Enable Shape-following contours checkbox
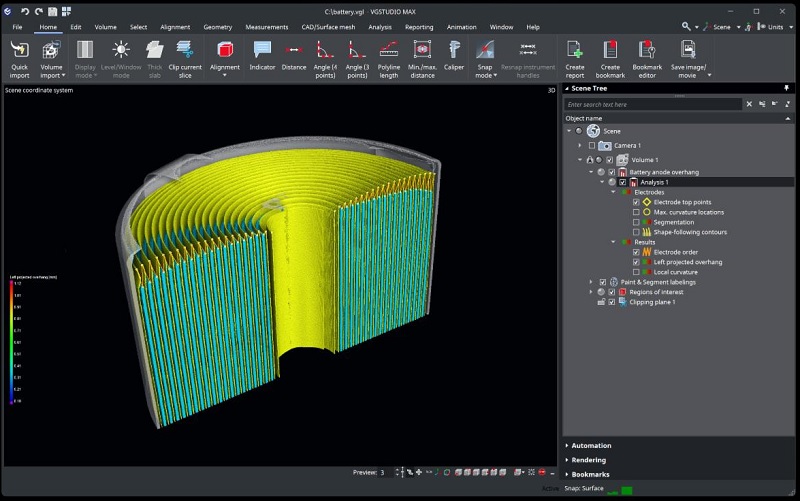 pos(636,232)
